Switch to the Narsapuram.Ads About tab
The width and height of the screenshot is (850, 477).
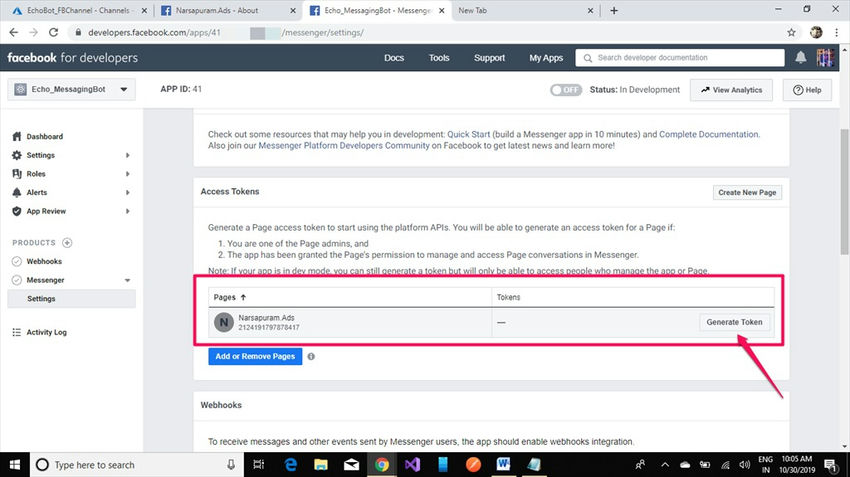(228, 10)
